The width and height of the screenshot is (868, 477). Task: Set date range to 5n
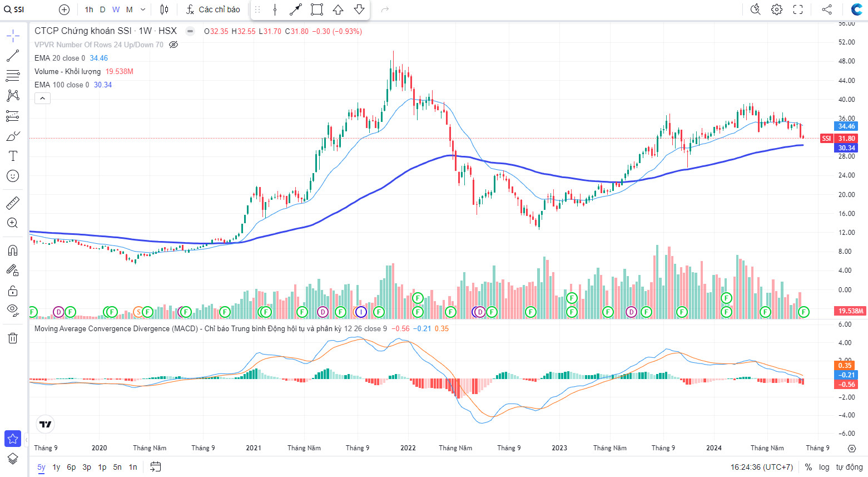point(117,467)
